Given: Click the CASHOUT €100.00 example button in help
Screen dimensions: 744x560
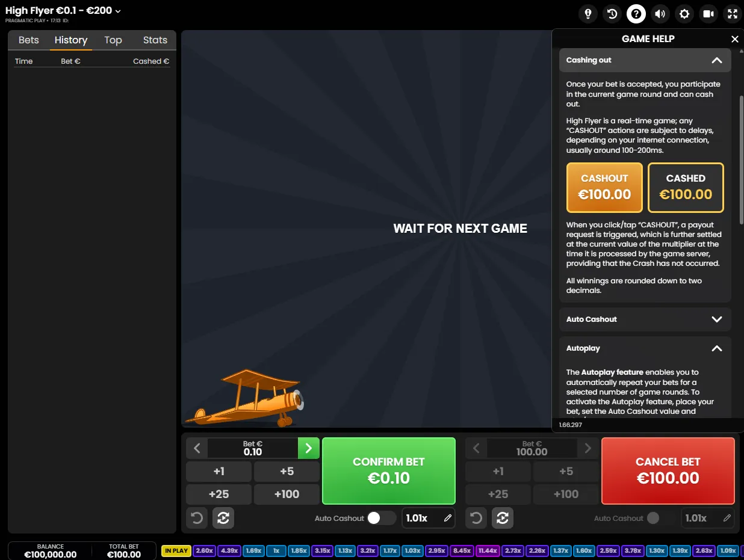Looking at the screenshot, I should click(x=604, y=188).
